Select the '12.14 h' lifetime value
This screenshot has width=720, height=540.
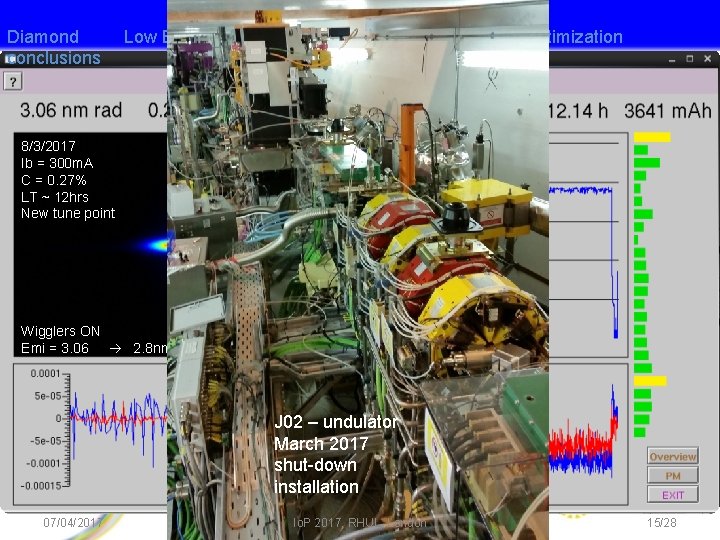(x=579, y=111)
